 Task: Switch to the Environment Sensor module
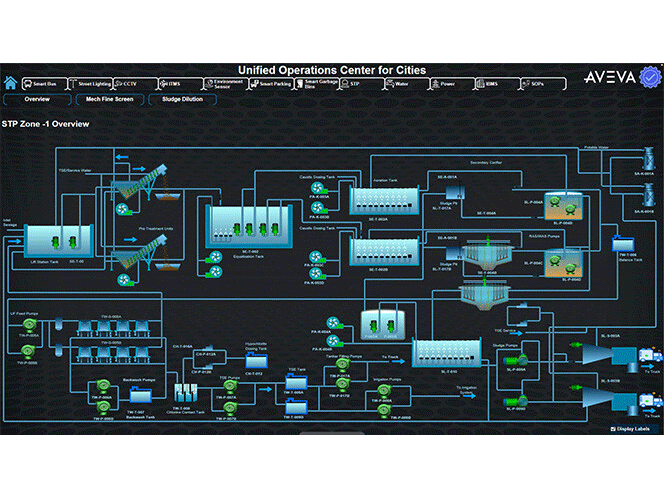[222, 84]
